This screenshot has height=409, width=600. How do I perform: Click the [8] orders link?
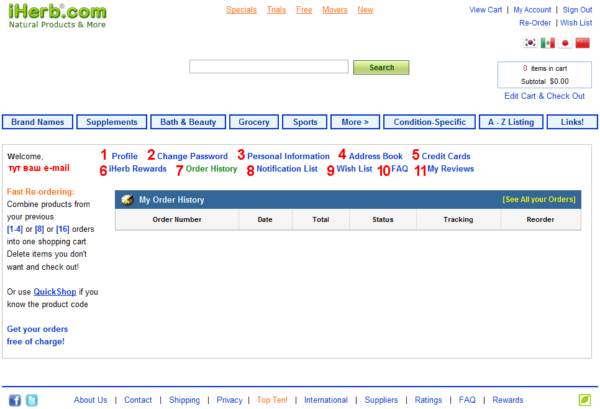tap(39, 229)
